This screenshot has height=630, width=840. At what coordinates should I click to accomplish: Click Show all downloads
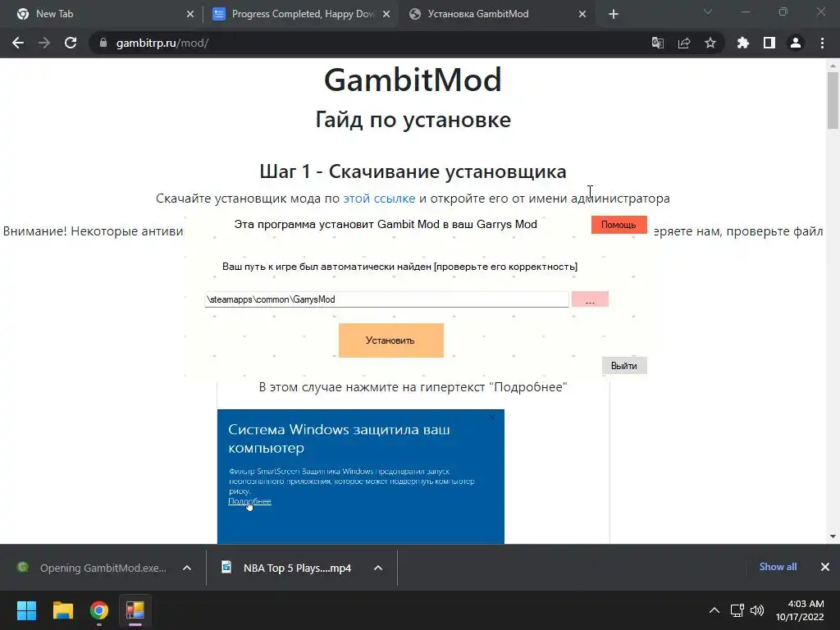(x=778, y=567)
